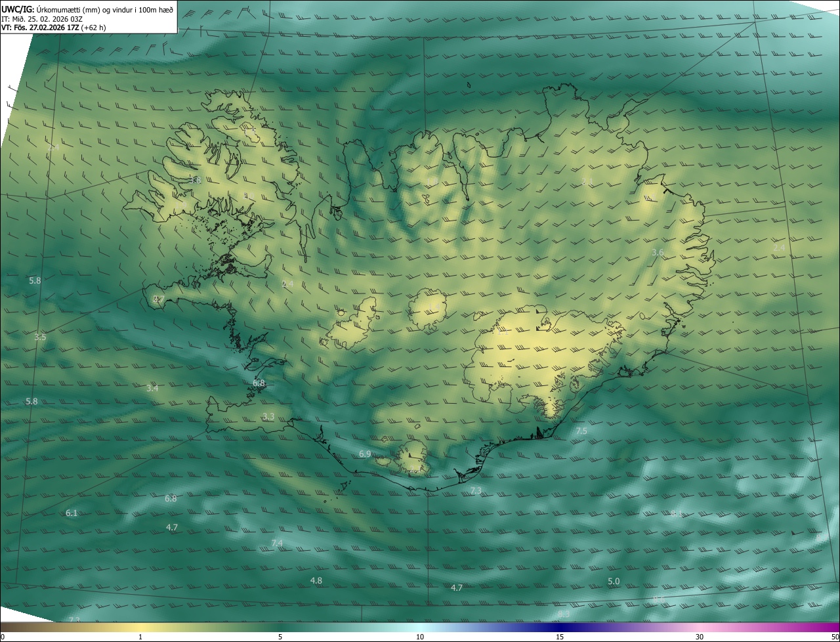840x642 pixels.
Task: Click the value label 4.8 in the southern ocean
Action: click(x=316, y=581)
